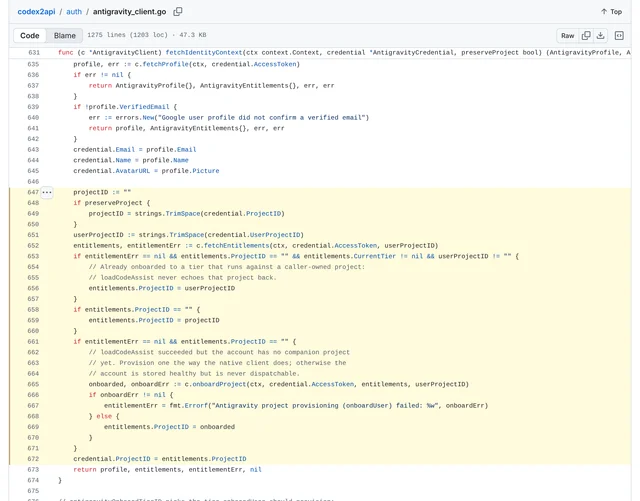The width and height of the screenshot is (640, 501).
Task: Select line number 665
Action: click(x=33, y=384)
